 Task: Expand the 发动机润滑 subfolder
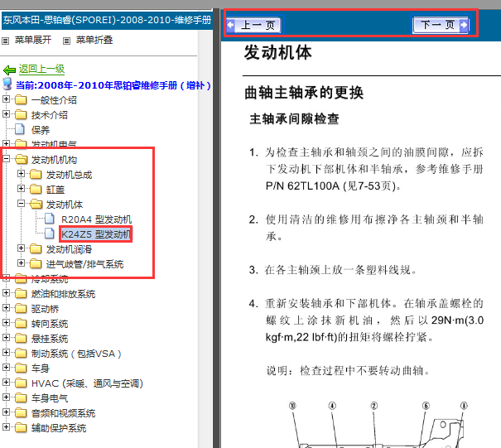pyautogui.click(x=21, y=248)
